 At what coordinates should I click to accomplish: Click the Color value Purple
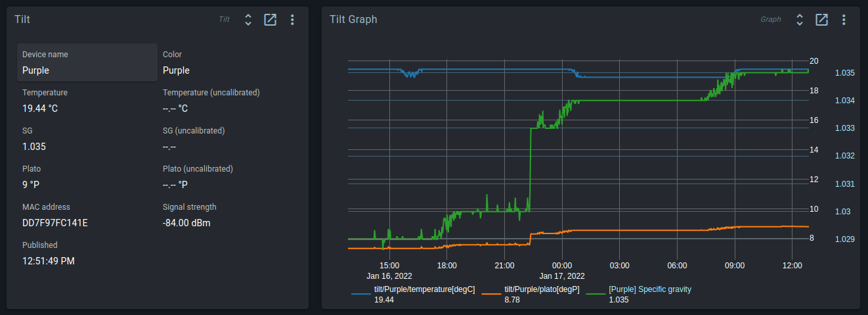click(176, 70)
